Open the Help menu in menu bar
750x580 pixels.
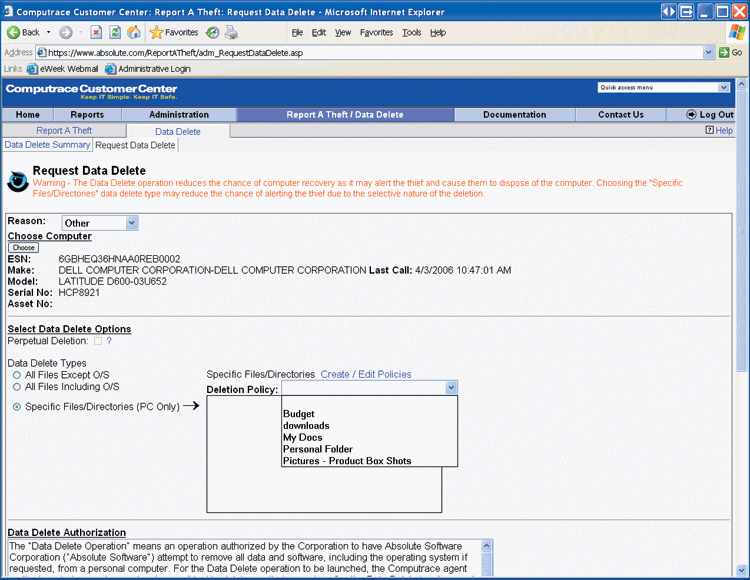[438, 33]
